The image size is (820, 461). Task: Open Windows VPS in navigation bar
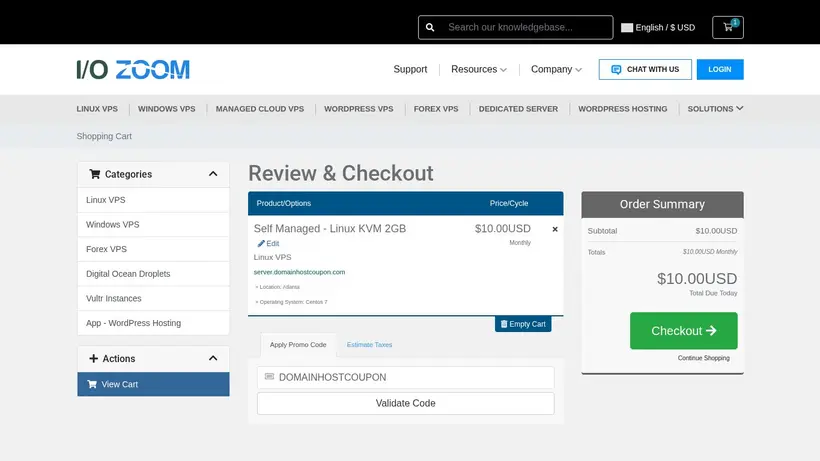166,109
